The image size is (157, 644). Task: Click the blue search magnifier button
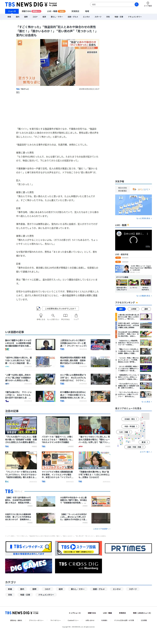point(136,5)
